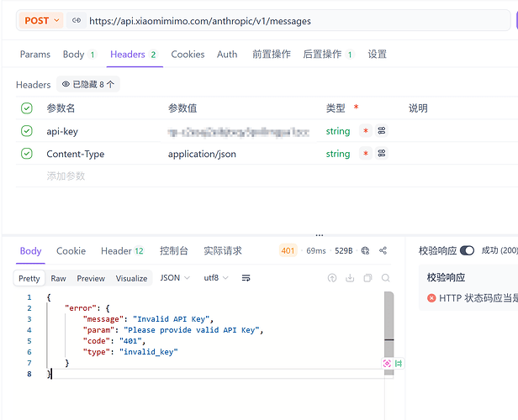Open the response Header tab
The width and height of the screenshot is (518, 420).
[x=122, y=251]
